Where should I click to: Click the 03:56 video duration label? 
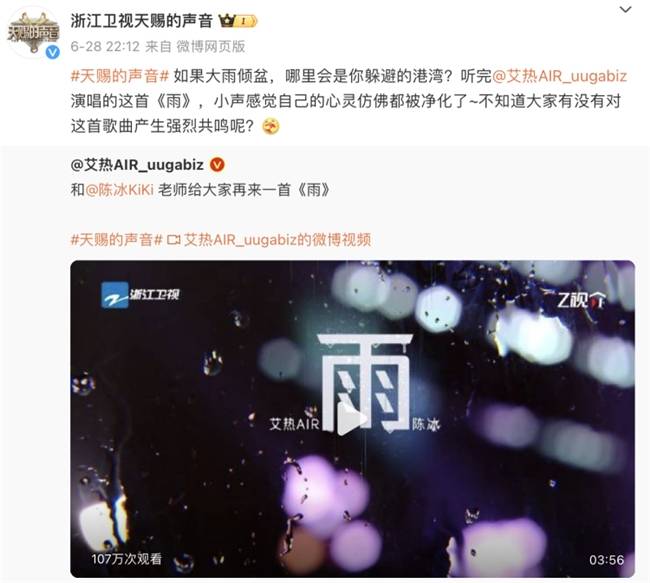pos(606,560)
